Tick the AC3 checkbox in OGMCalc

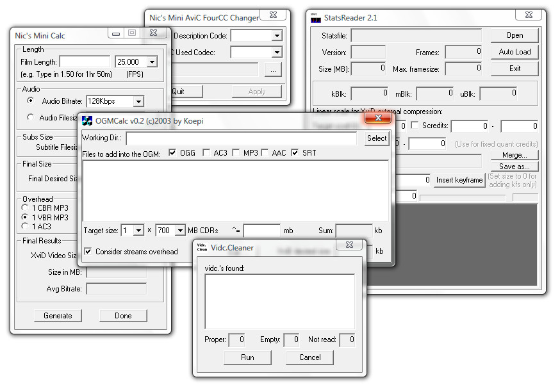[x=206, y=153]
